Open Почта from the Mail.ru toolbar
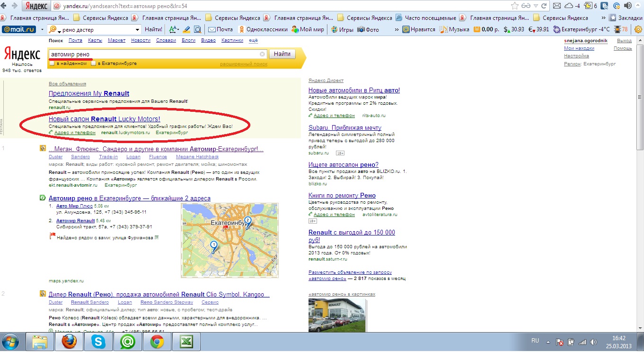 tap(220, 29)
